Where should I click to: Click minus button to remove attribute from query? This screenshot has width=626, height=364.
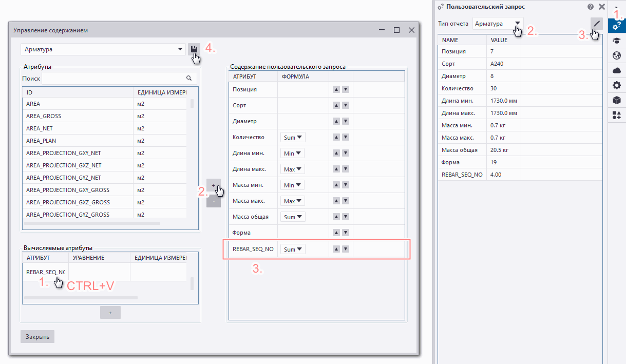tap(214, 201)
